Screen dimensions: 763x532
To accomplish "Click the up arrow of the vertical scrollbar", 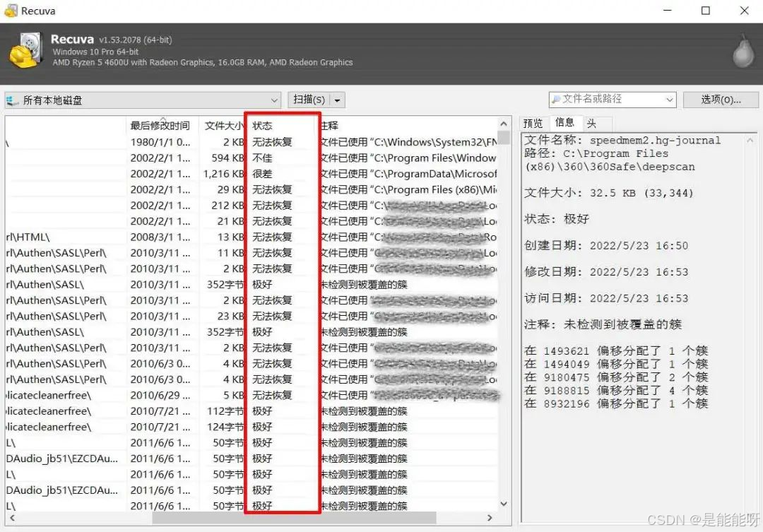I will tap(504, 122).
